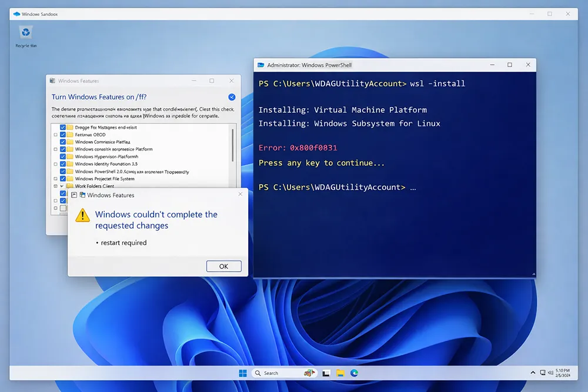The image size is (588, 392).
Task: Uncheck Windows Hypervisor Platform
Action: click(62, 157)
